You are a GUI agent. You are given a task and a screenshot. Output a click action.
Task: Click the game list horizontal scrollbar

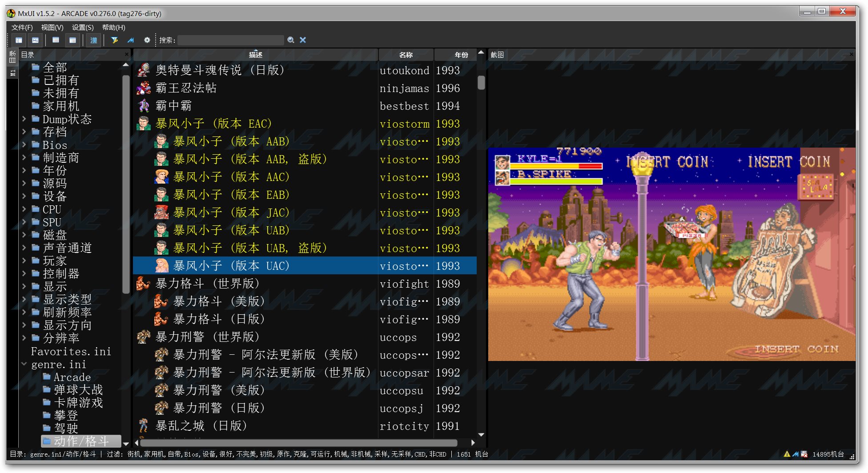tap(299, 443)
